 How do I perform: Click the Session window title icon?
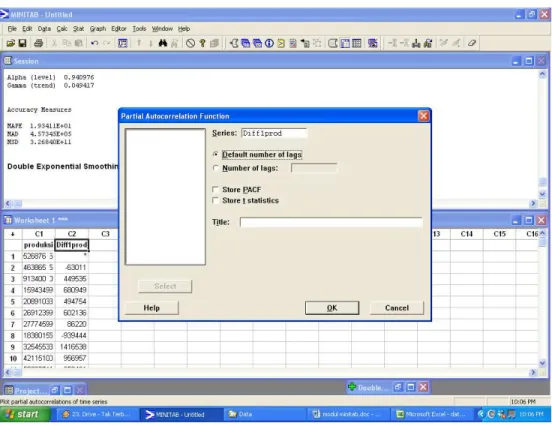pyautogui.click(x=8, y=61)
